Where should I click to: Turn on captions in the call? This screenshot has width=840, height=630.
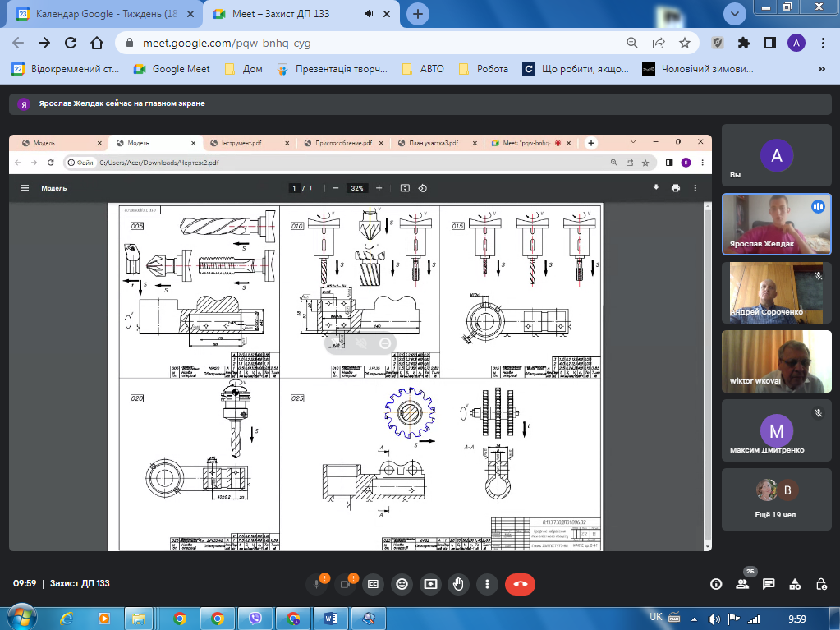(374, 584)
